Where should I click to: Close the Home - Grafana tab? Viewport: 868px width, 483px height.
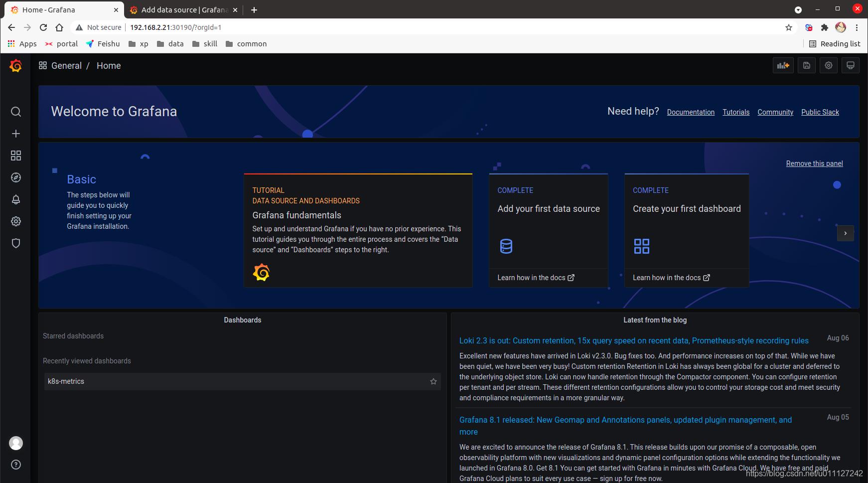coord(116,10)
